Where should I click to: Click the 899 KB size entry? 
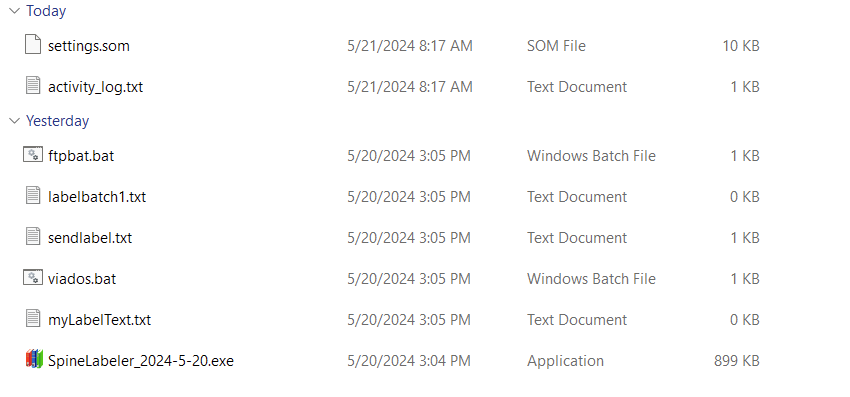[x=737, y=361]
